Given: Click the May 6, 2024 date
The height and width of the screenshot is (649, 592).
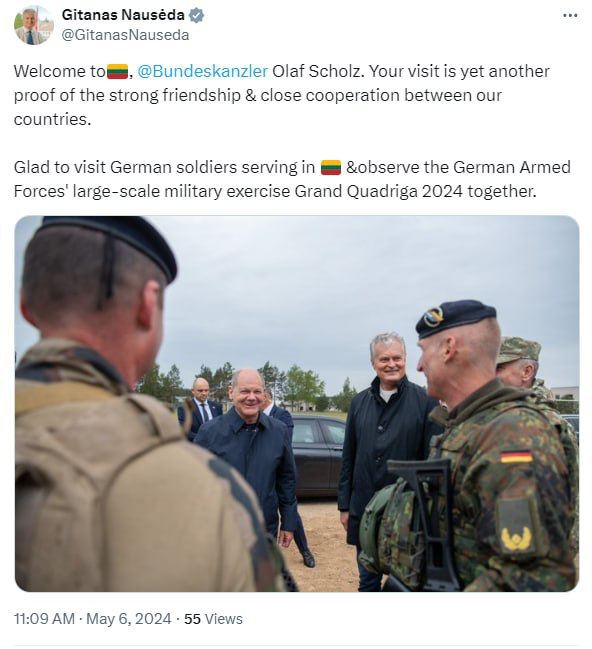Looking at the screenshot, I should (128, 619).
